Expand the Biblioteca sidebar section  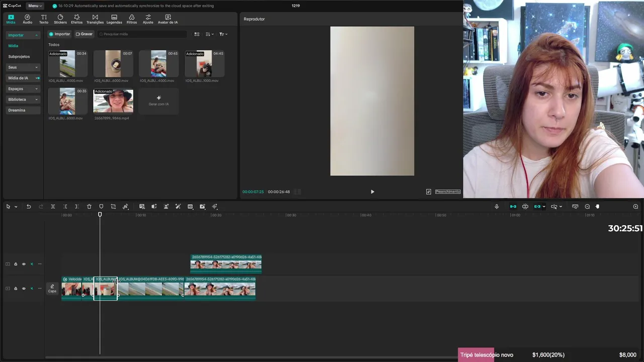pyautogui.click(x=23, y=100)
